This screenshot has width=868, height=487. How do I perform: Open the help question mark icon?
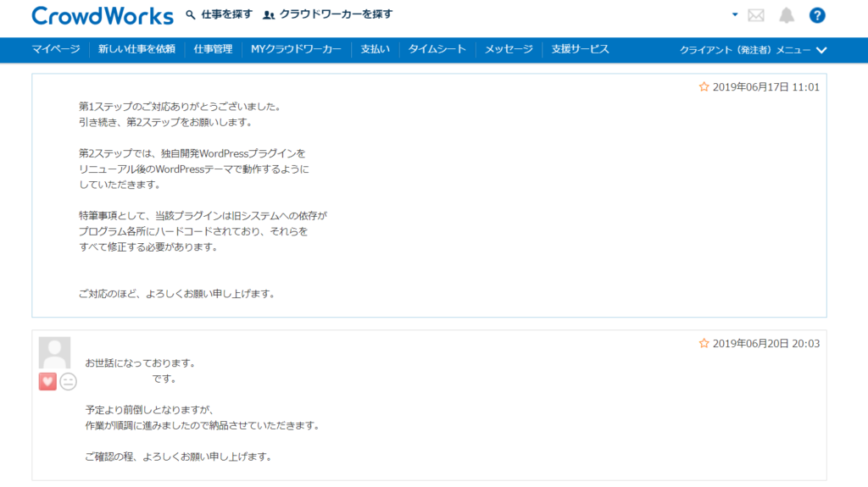pos(817,15)
